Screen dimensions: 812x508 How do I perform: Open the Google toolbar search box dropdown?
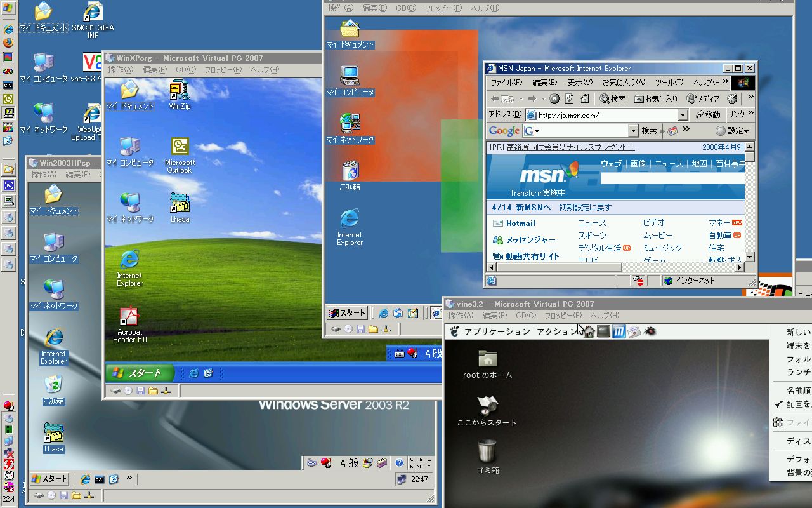coord(632,131)
